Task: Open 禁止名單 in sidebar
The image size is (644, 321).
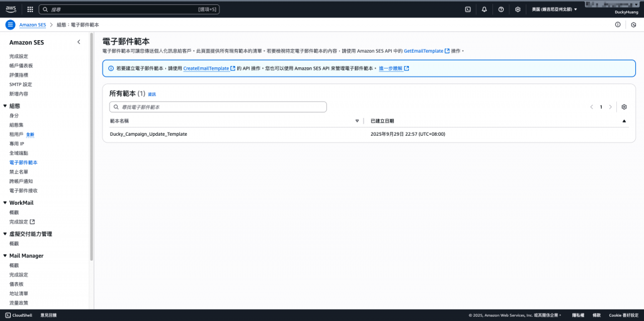Action: click(x=19, y=172)
